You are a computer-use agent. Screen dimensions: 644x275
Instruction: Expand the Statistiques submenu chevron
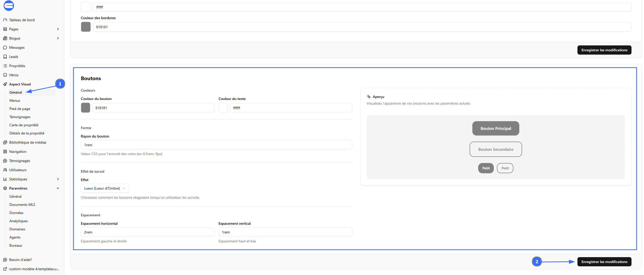[x=58, y=179]
